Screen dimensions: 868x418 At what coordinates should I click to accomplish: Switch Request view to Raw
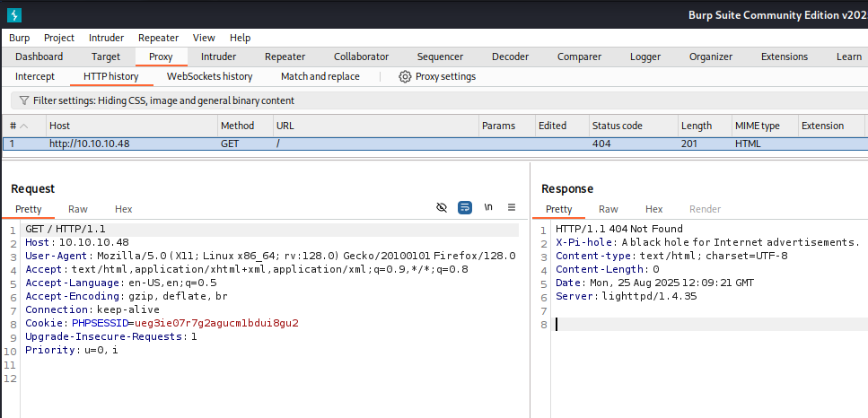pyautogui.click(x=78, y=209)
